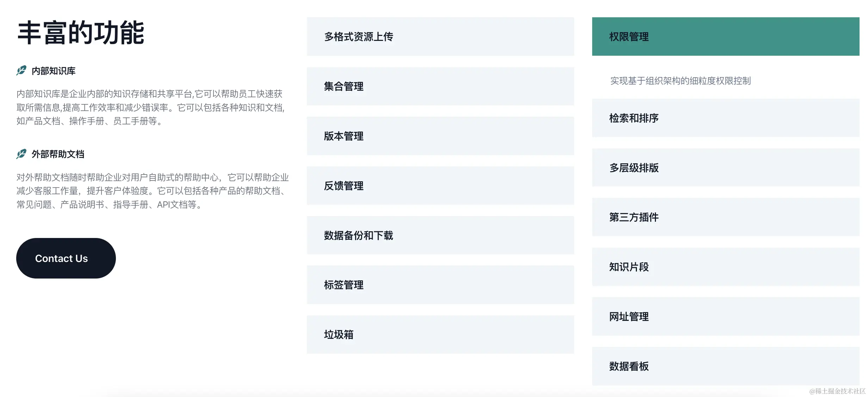Open the 数据看板 feature panel
This screenshot has width=868, height=397.
(725, 366)
